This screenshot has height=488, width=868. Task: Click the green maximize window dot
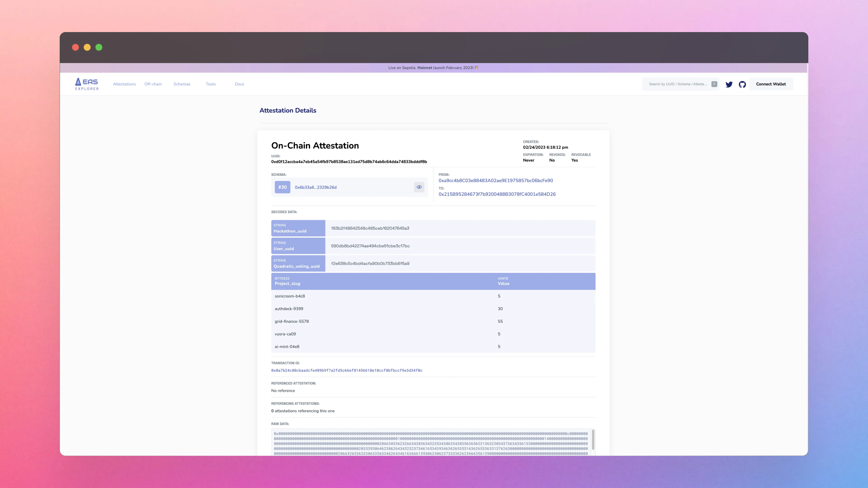click(99, 47)
